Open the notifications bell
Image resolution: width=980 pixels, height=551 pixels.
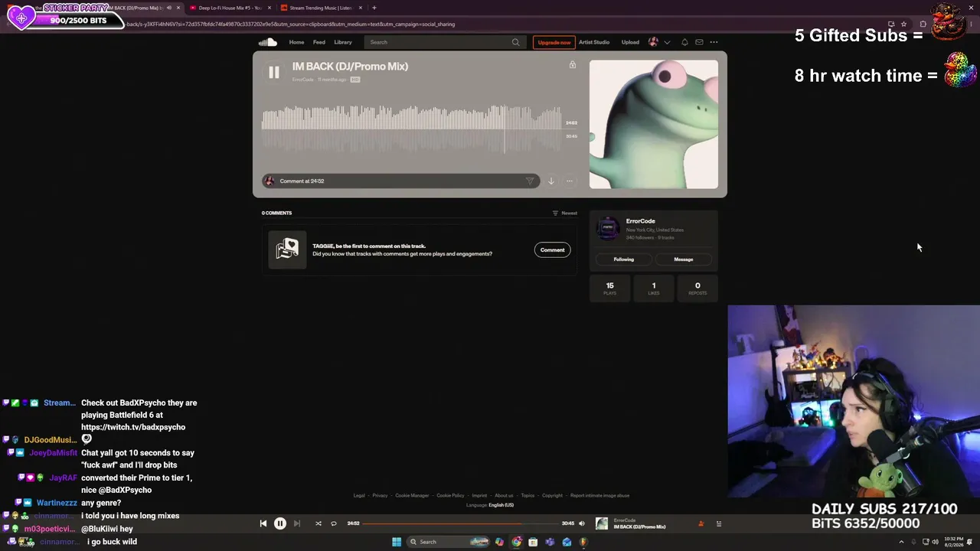684,42
